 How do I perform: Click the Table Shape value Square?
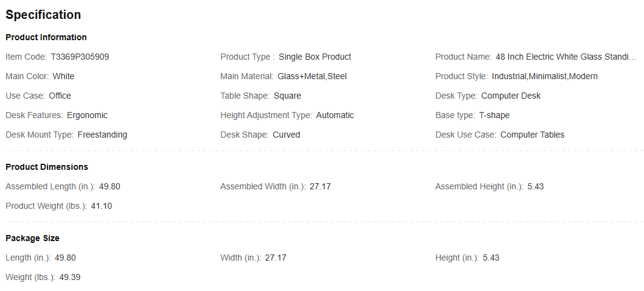[287, 96]
